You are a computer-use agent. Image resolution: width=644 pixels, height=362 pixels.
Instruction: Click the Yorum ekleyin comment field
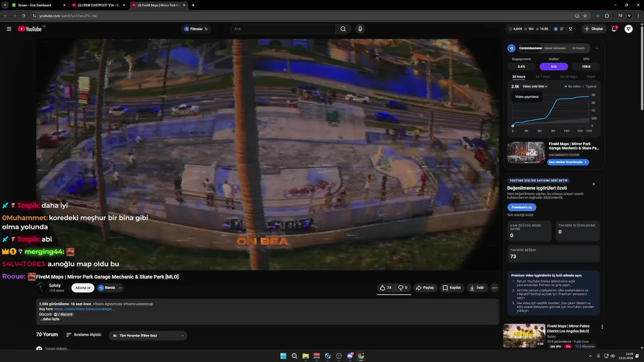(57, 349)
